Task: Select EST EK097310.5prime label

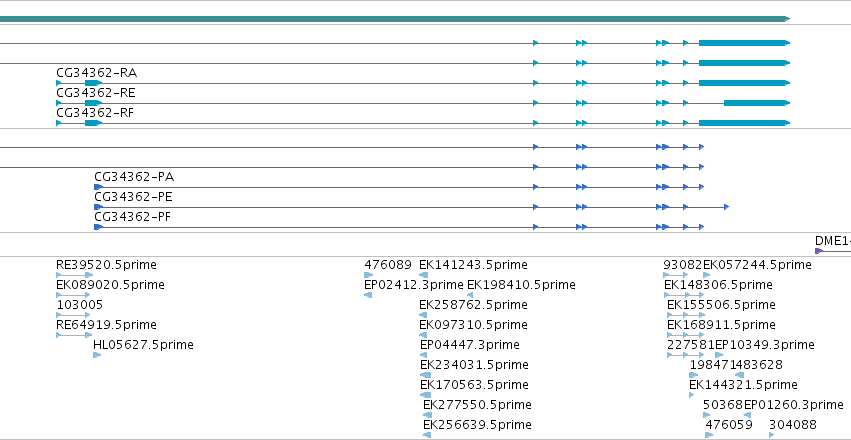Action: coord(473,325)
